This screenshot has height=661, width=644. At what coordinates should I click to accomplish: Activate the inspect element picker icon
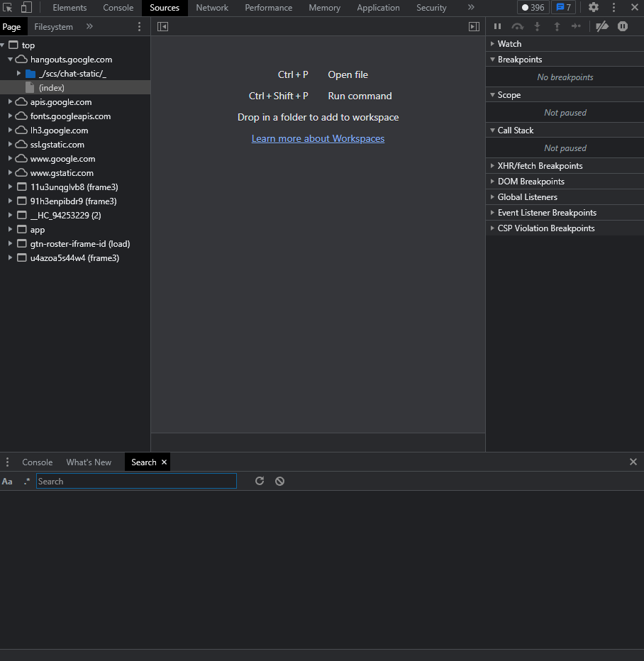click(8, 8)
